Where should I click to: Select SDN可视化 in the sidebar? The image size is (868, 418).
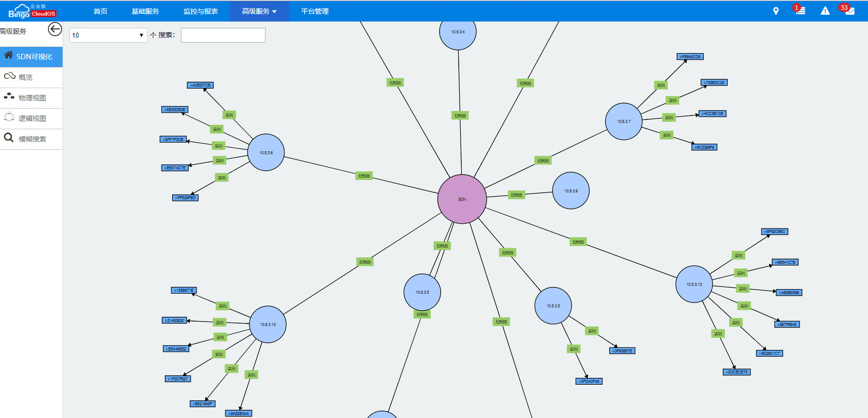[31, 57]
